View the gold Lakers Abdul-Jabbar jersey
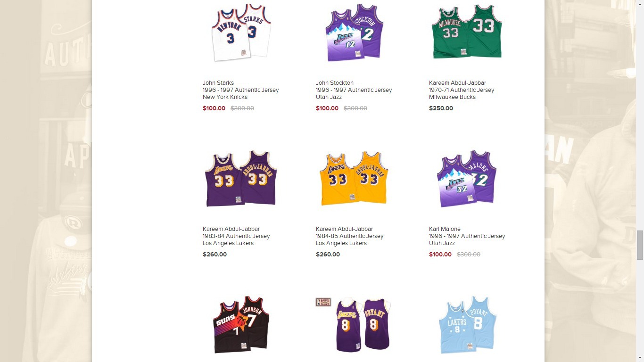644x362 pixels. (354, 178)
